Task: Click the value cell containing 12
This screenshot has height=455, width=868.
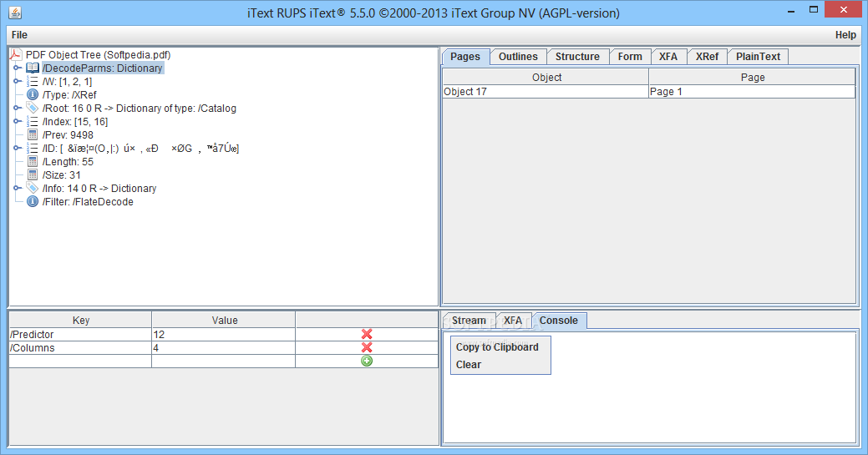Action: (224, 334)
